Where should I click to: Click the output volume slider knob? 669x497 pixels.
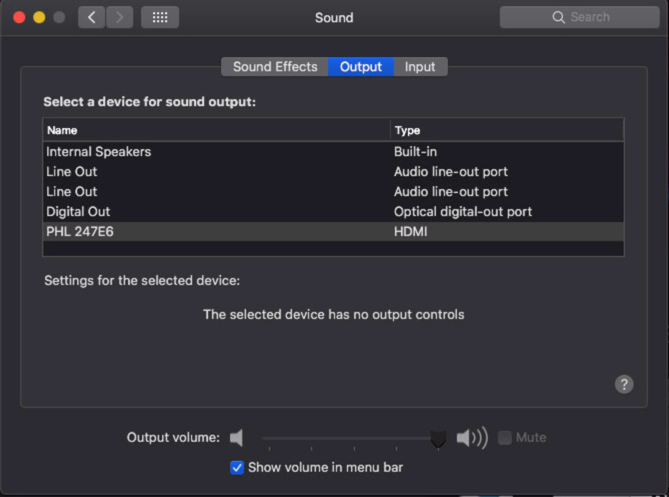[438, 438]
